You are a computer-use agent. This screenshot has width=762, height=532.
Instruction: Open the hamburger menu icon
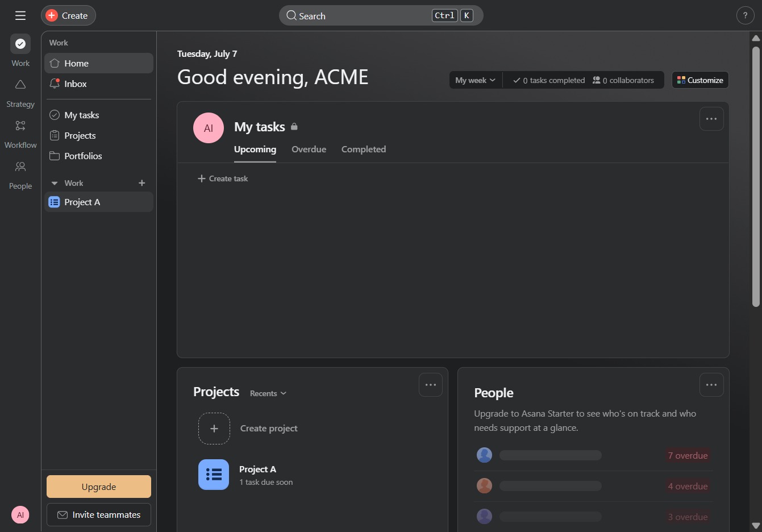pos(20,15)
